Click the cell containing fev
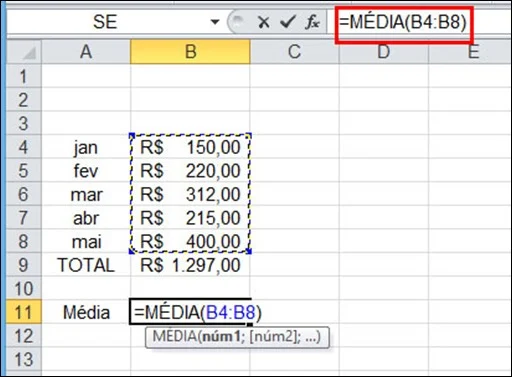 (x=86, y=171)
